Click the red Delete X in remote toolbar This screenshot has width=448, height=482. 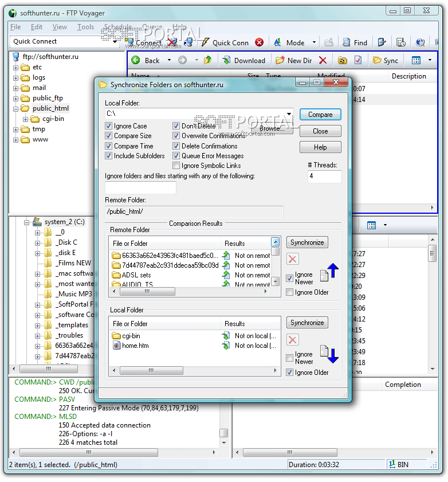[323, 60]
